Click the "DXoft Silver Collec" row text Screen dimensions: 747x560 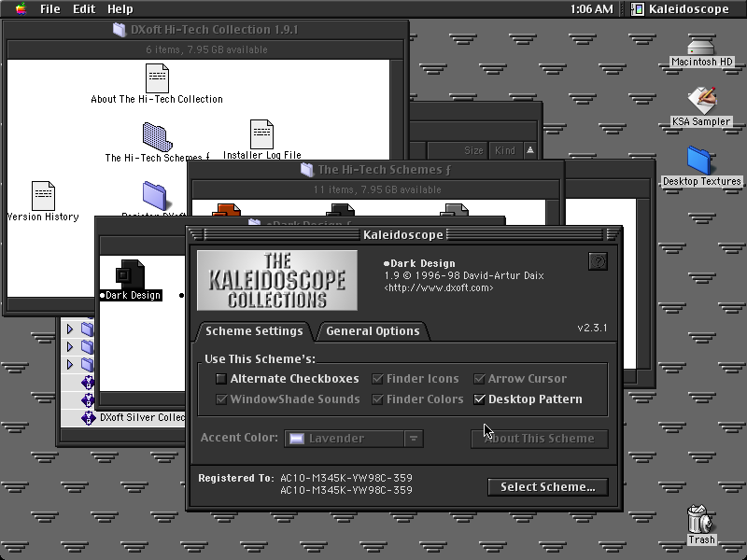click(143, 417)
